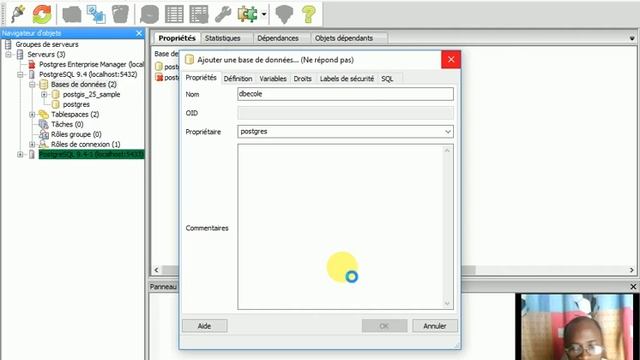Open the Propriétaire dropdown
Image resolution: width=640 pixels, height=360 pixels.
click(448, 132)
